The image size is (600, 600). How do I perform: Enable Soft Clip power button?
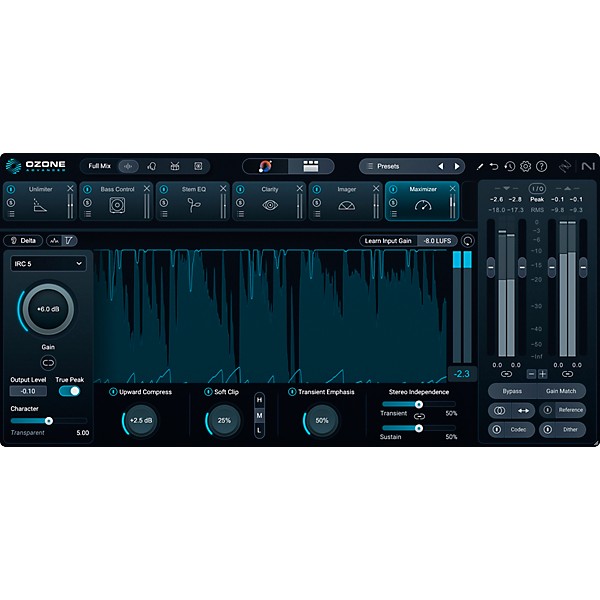[208, 392]
